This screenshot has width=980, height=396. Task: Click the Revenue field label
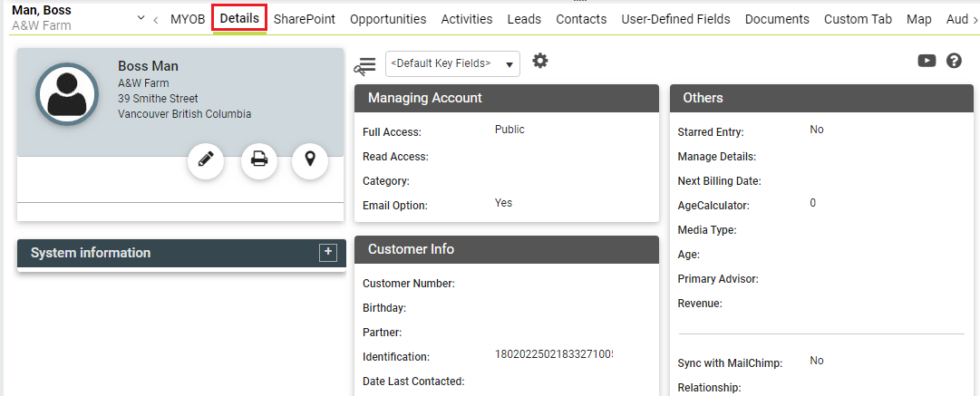coord(700,304)
